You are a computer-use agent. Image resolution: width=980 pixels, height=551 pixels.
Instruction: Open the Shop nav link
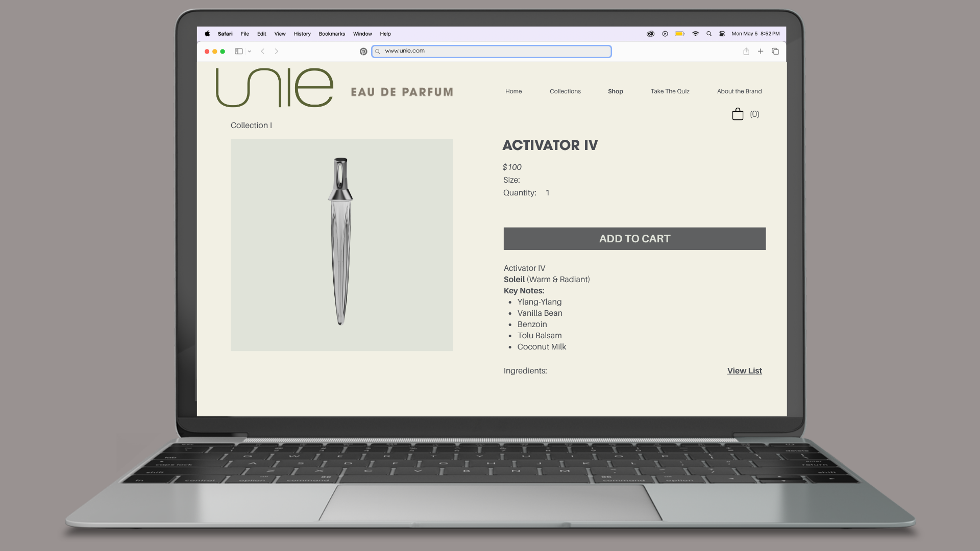click(616, 91)
